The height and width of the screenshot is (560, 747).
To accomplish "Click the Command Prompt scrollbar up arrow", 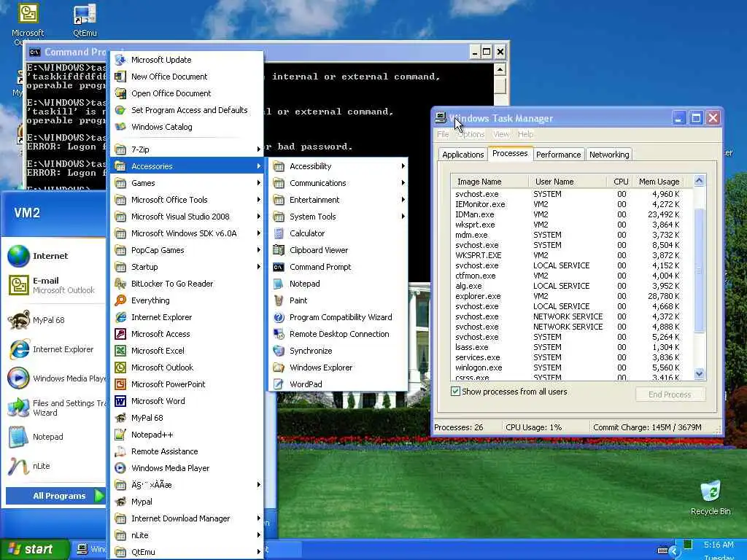I will tap(500, 70).
